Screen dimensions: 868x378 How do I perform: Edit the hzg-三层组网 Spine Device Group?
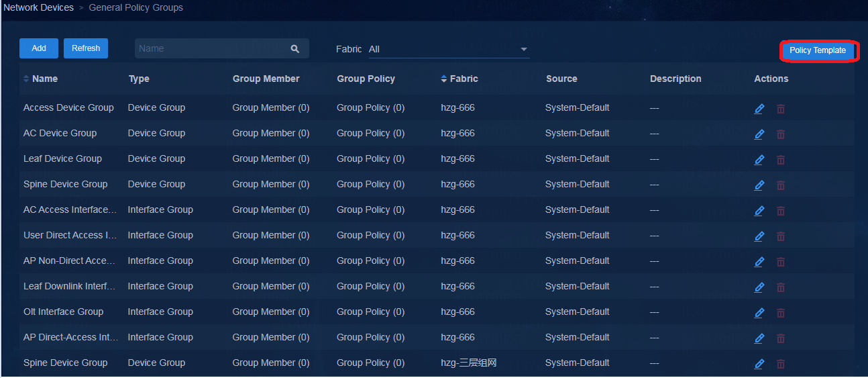tap(759, 364)
